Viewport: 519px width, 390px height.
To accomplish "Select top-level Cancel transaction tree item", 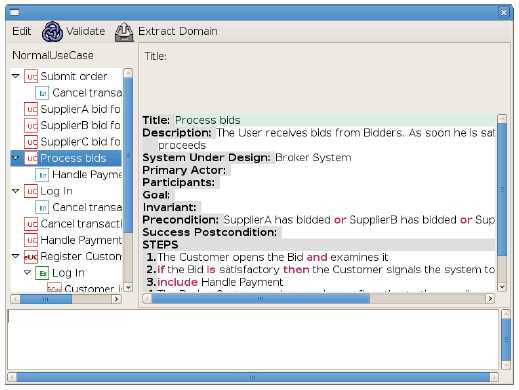I will [x=81, y=224].
